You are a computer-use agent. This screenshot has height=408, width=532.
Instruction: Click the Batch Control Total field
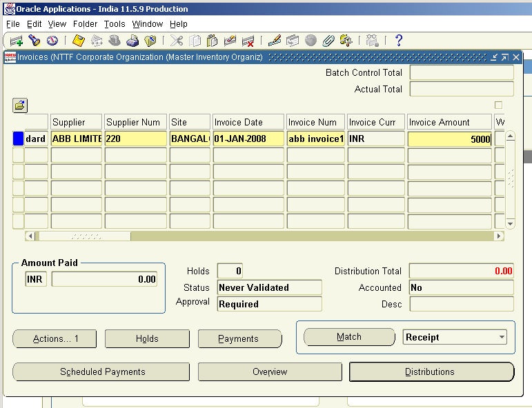tap(462, 72)
